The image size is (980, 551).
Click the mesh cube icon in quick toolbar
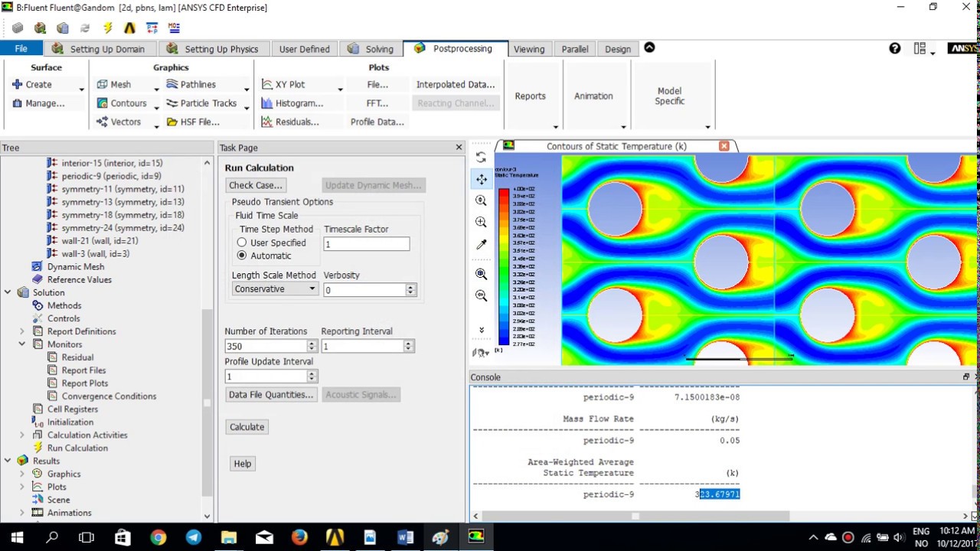click(40, 28)
